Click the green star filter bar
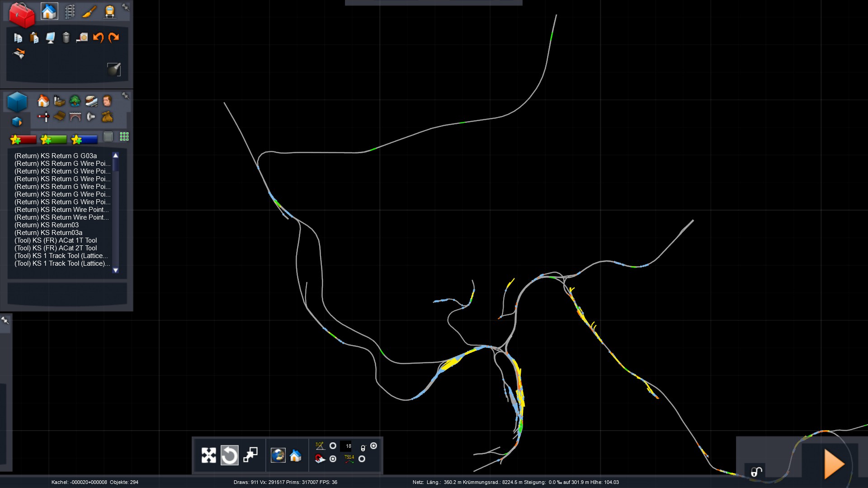The width and height of the screenshot is (868, 488). (x=53, y=139)
